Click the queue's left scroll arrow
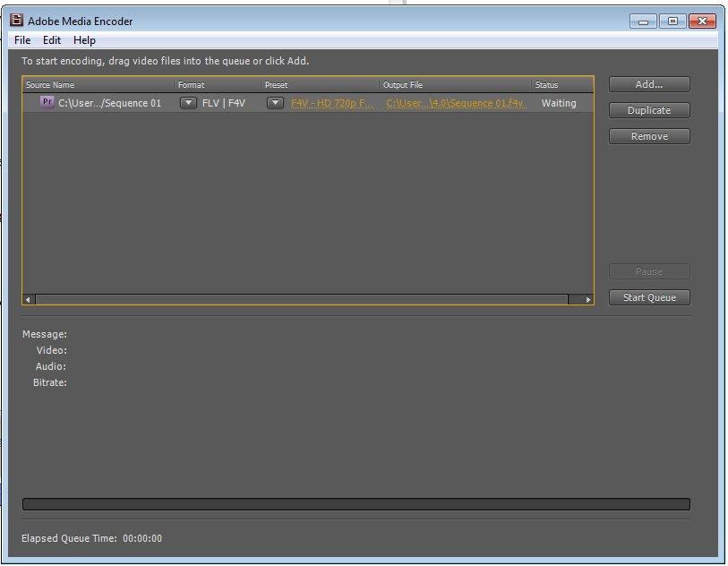Viewport: 728px width, 566px height. click(x=29, y=299)
